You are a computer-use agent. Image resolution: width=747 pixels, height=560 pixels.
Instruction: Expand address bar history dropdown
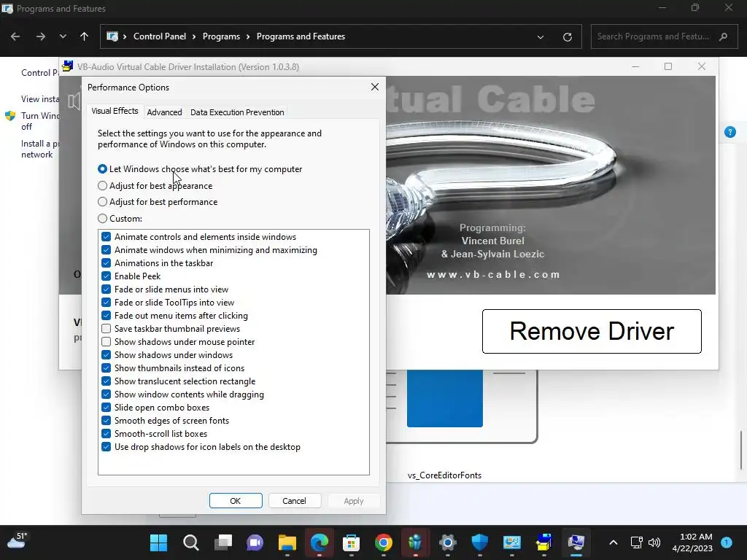541,37
